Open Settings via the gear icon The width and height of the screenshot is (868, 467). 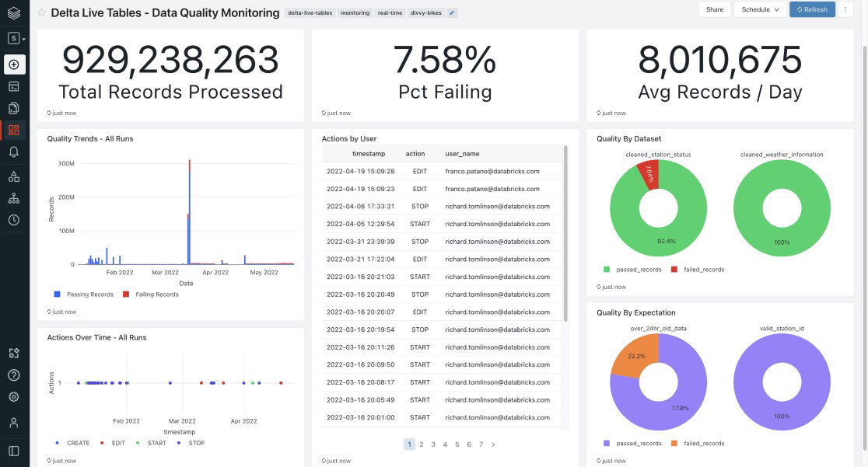click(13, 396)
